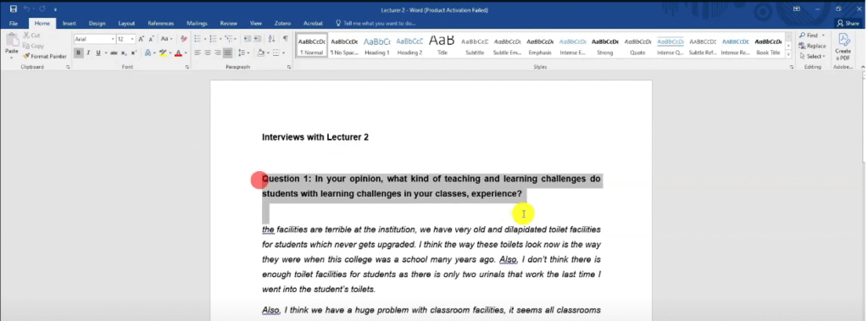Click the Review tab

[x=229, y=24]
